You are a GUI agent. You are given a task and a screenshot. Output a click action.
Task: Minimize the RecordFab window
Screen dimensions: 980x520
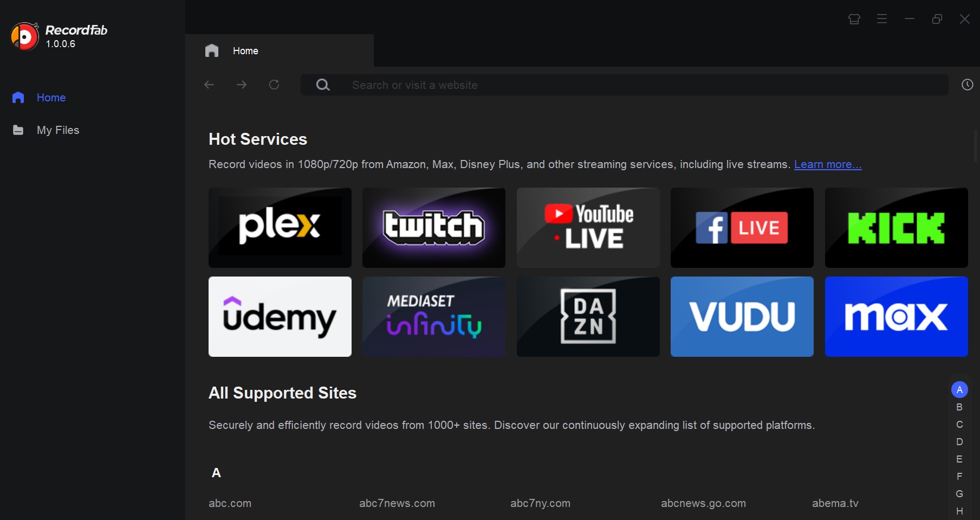(x=910, y=19)
